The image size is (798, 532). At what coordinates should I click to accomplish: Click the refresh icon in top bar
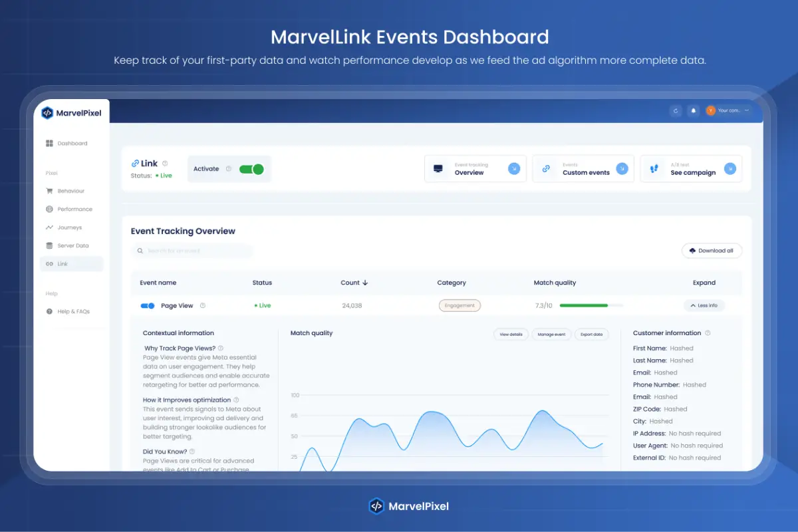(x=676, y=110)
